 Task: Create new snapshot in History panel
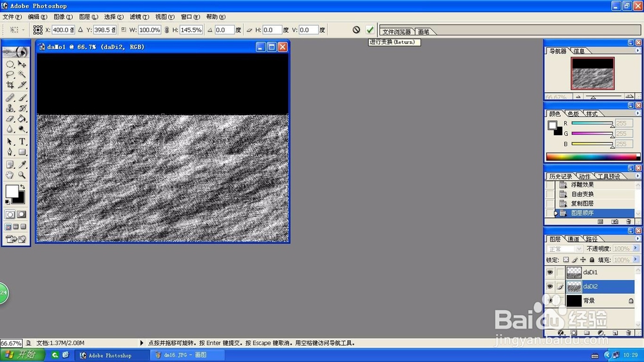point(614,222)
